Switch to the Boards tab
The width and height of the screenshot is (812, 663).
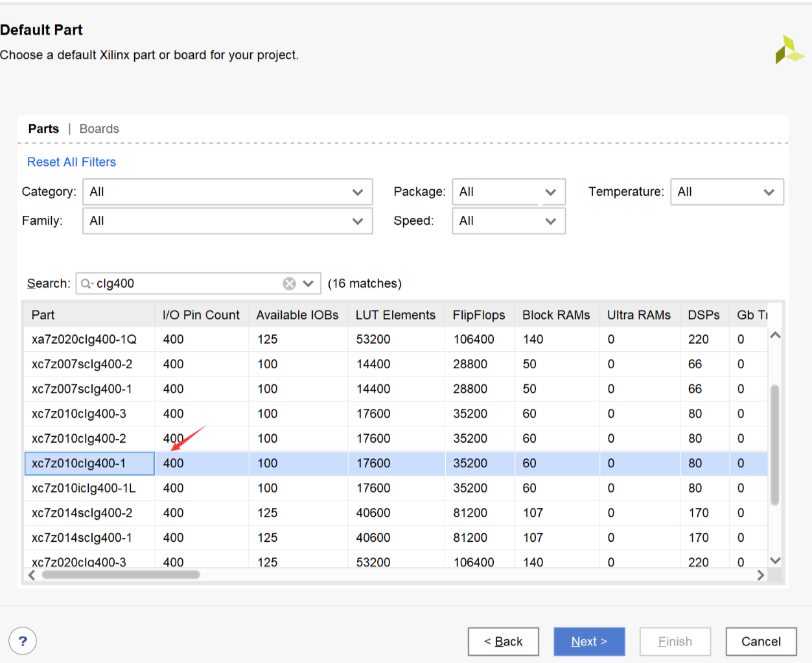99,129
